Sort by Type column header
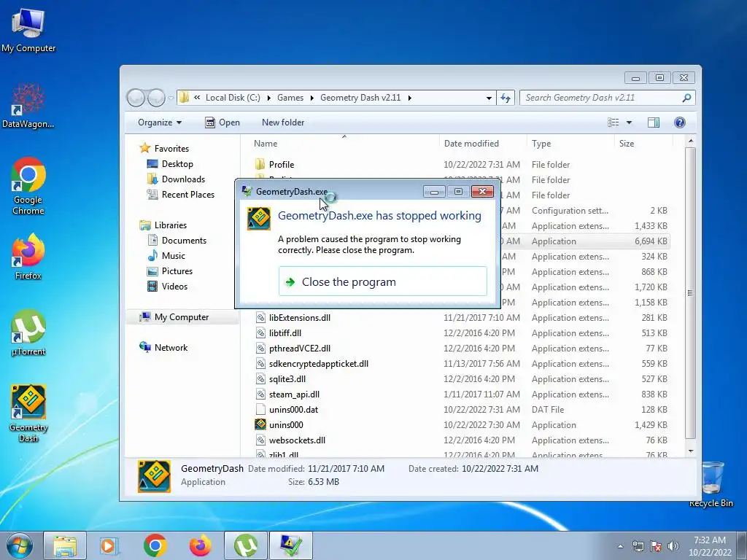Screen dimensions: 747x560 [541, 144]
